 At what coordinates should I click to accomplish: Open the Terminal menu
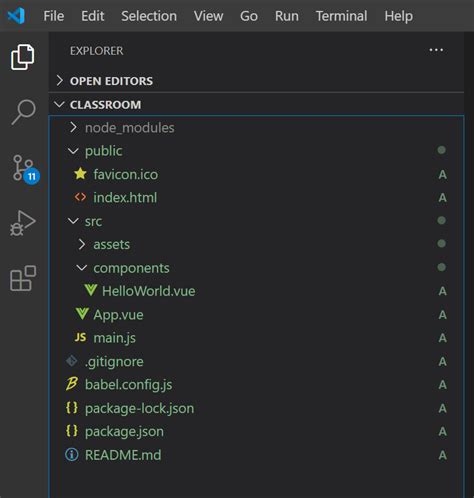(x=341, y=16)
